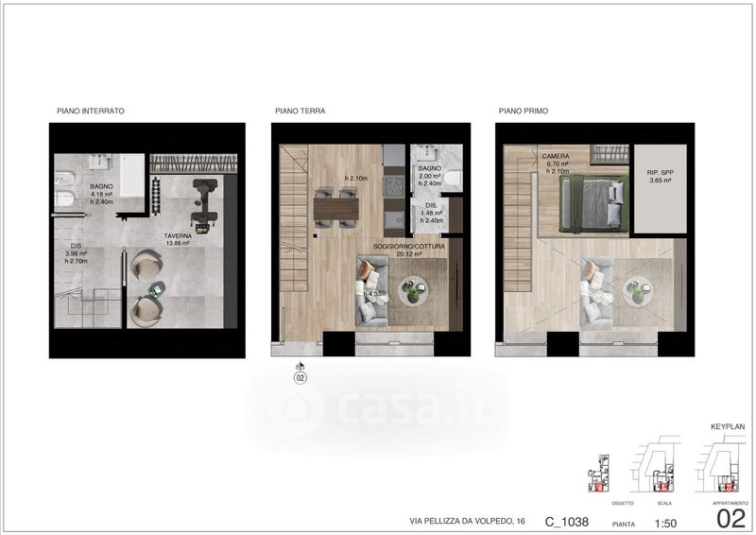Click the entrance marker labeled 02

301,375
